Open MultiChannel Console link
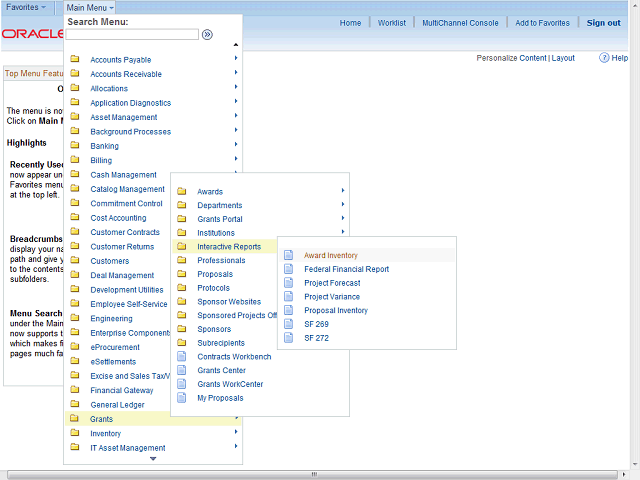This screenshot has height=480, width=640. pos(460,23)
